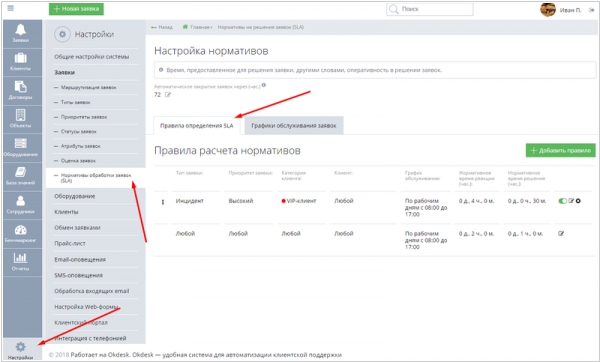Click the hamburger menu icon

11,8
